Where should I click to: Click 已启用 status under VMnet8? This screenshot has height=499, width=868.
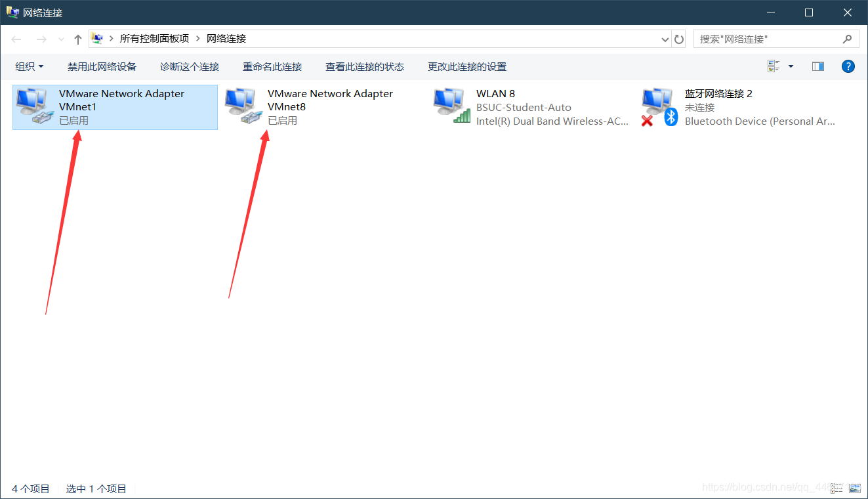point(282,121)
